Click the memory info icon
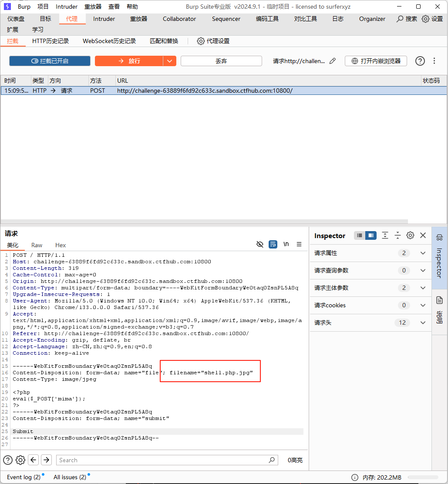Viewport: 448px width, 484px height. 355,477
